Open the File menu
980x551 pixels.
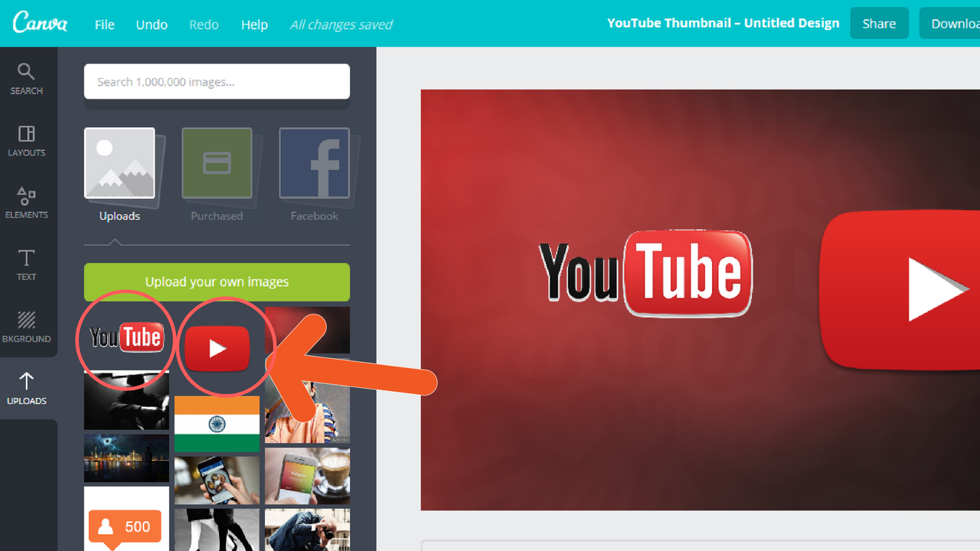(105, 24)
